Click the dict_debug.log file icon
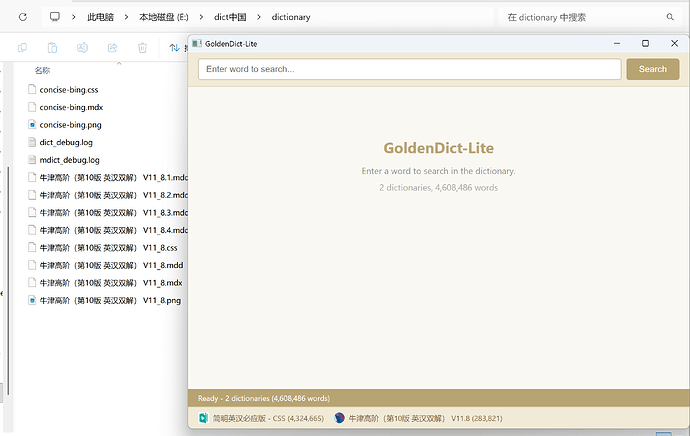Image resolution: width=690 pixels, height=436 pixels. (x=32, y=143)
